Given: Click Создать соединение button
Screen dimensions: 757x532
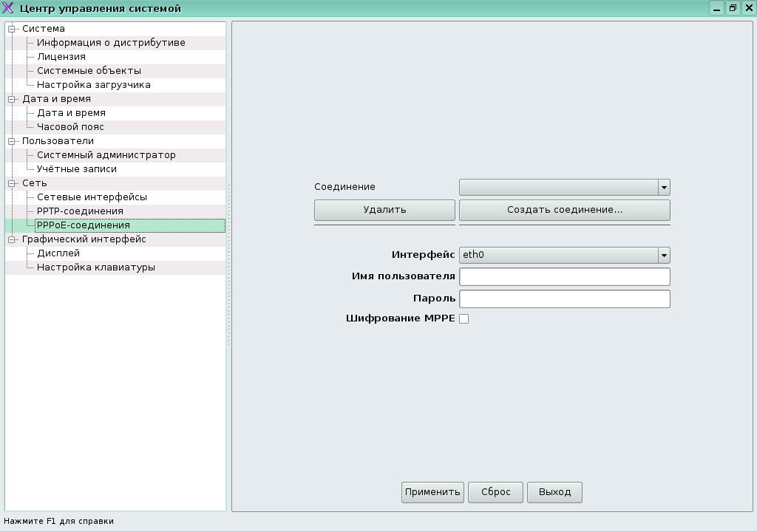Looking at the screenshot, I should click(x=564, y=210).
